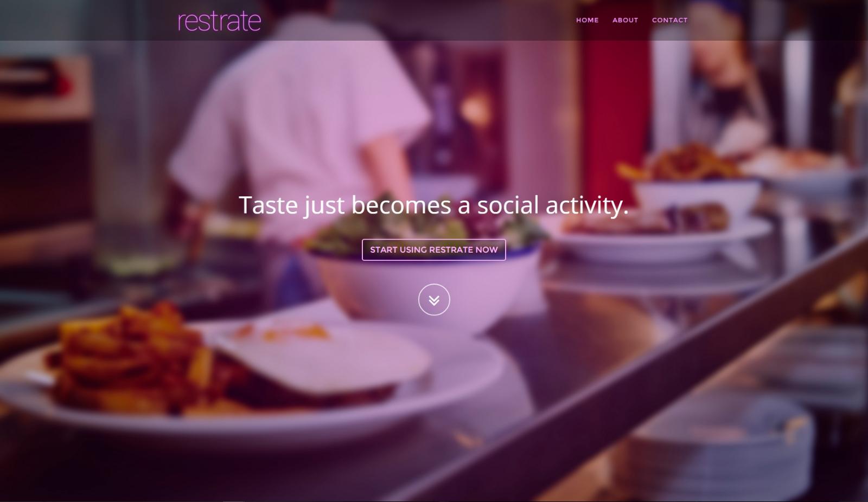Click the START USING RESTRATE NOW button
This screenshot has height=502, width=868.
(434, 250)
